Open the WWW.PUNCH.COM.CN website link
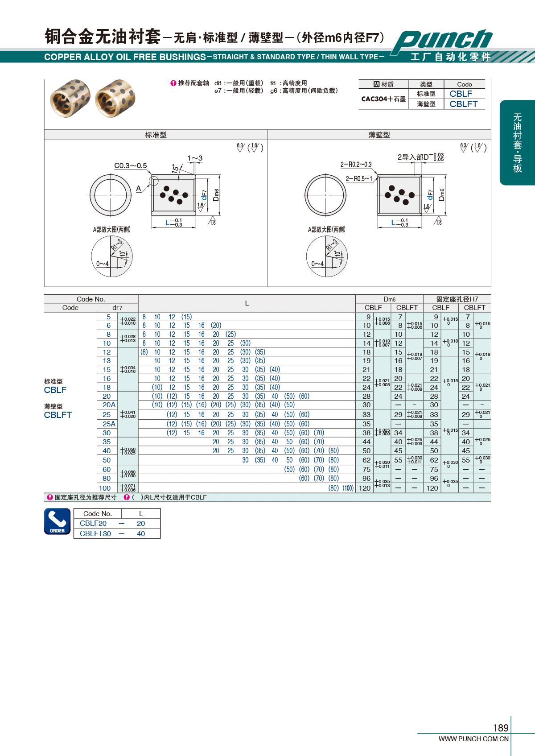The height and width of the screenshot is (756, 535). tap(473, 739)
